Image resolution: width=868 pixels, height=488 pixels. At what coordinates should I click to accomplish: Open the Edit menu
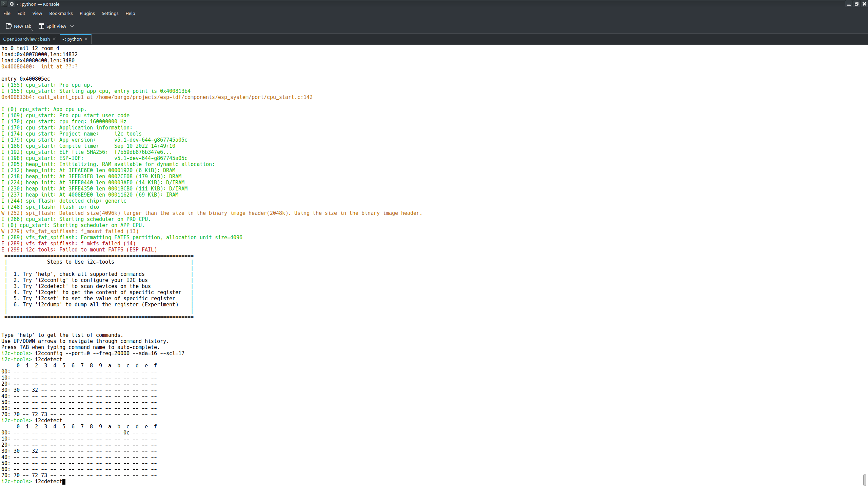[x=21, y=13]
